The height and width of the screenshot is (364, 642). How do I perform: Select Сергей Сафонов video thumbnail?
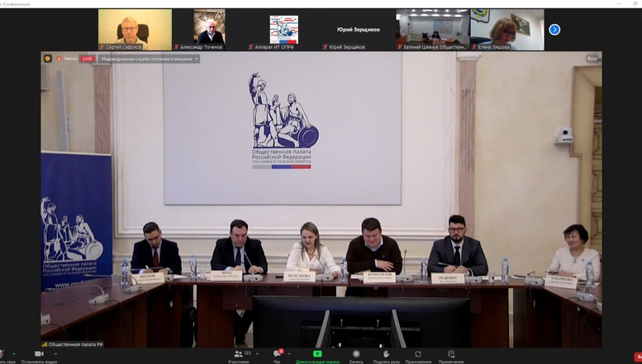(136, 30)
